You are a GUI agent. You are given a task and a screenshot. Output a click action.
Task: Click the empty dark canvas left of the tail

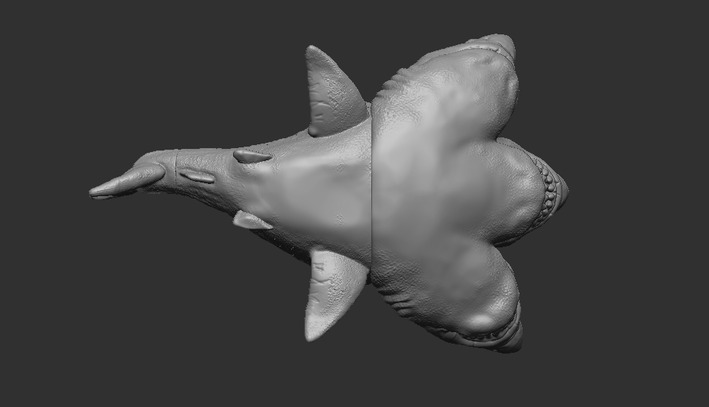tap(45, 192)
